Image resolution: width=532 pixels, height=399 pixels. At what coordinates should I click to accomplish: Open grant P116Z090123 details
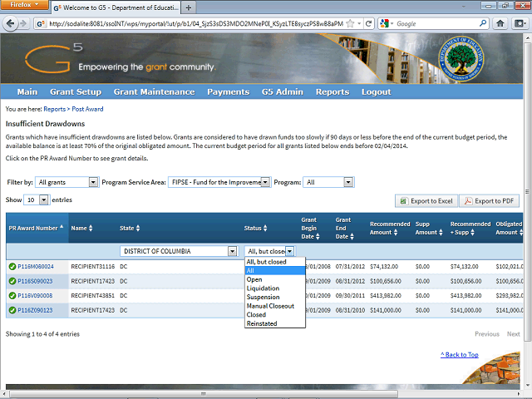coord(35,310)
